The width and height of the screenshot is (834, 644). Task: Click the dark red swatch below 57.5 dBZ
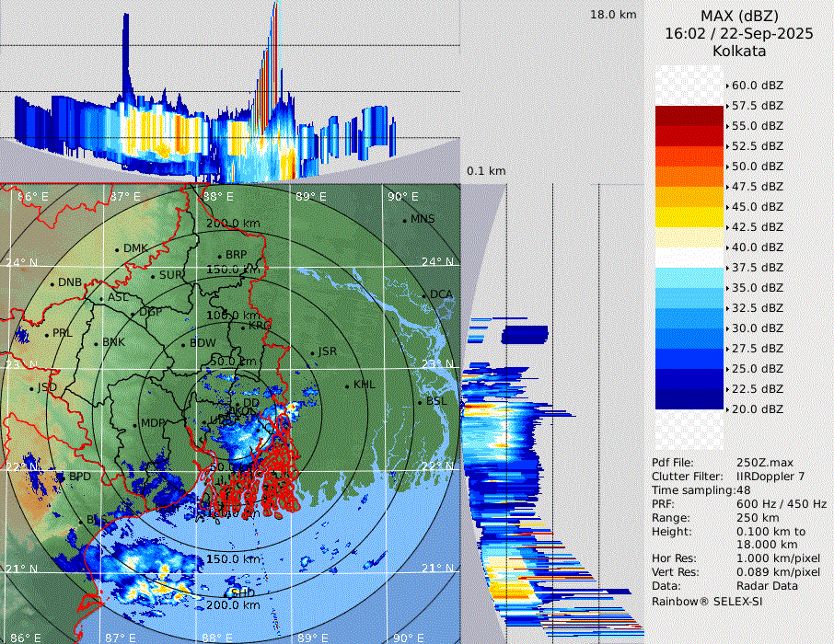[689, 115]
